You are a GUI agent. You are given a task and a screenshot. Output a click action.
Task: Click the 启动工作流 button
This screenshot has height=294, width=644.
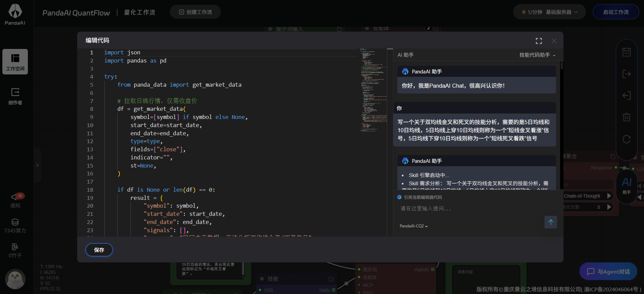coord(616,12)
